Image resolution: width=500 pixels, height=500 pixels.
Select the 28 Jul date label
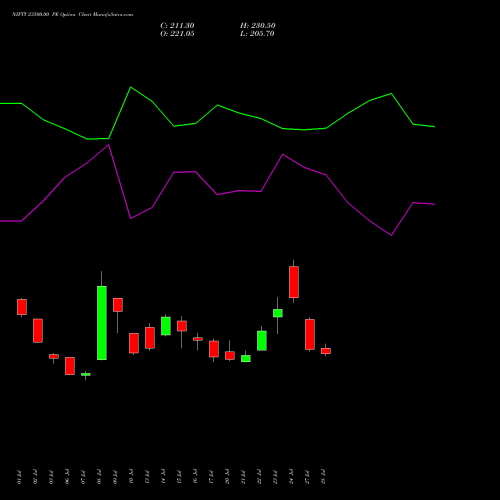click(x=323, y=477)
